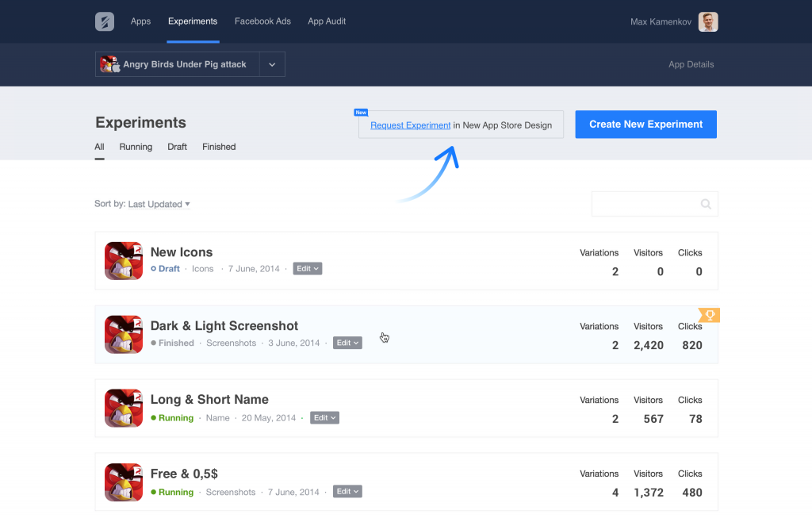Click the app icon beside Free & 0,5$

click(124, 482)
